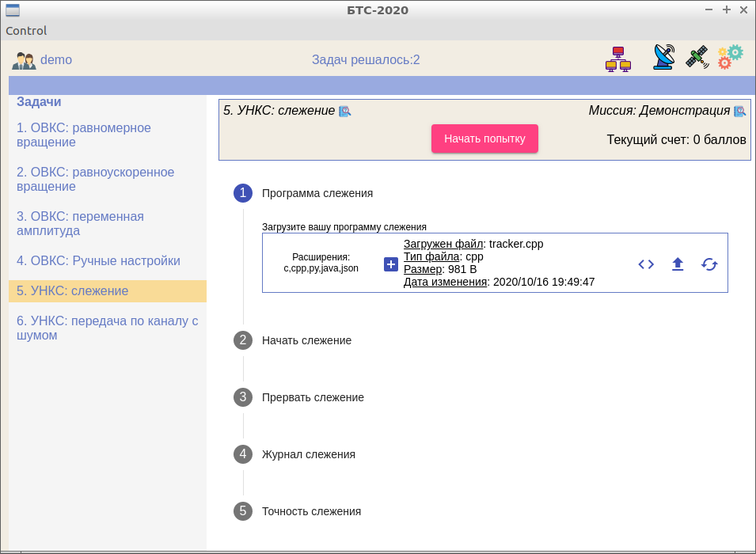Click the satellite icon in header
Screen dimensions: 756x554
(x=697, y=57)
